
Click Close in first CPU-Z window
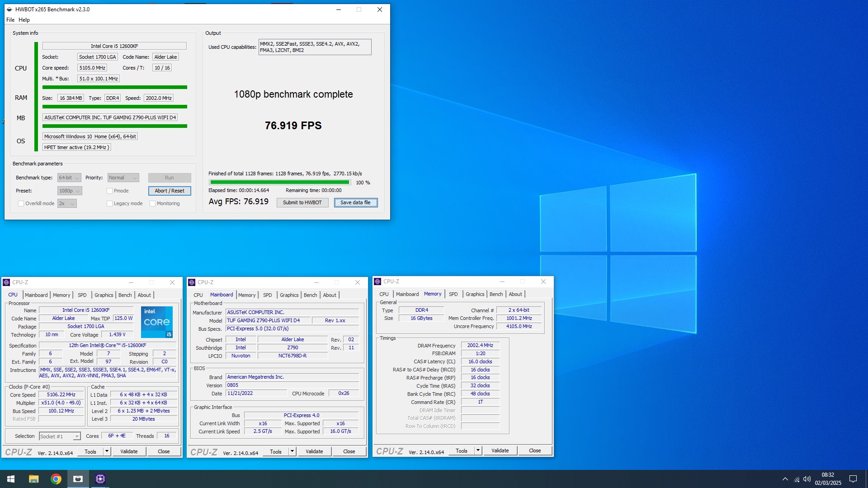pyautogui.click(x=164, y=451)
